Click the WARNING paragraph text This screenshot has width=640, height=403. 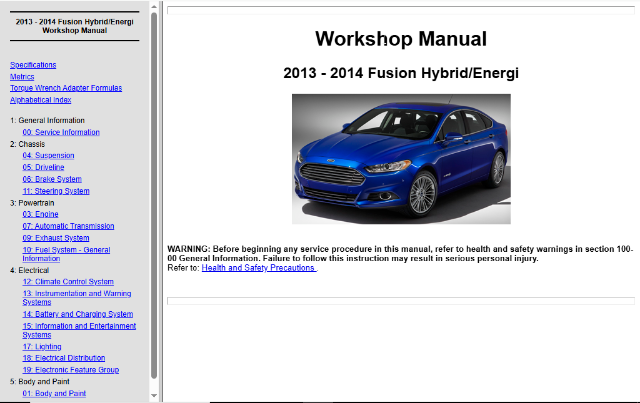tap(400, 254)
